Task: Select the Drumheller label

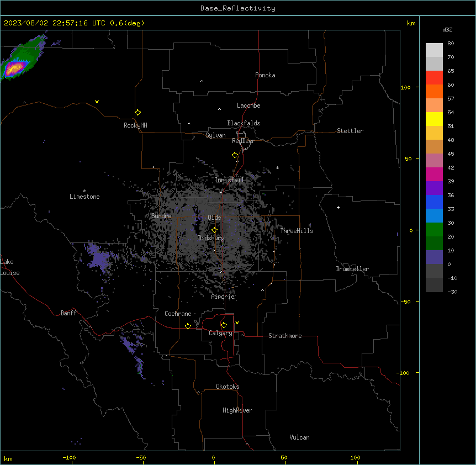Action: pyautogui.click(x=352, y=269)
